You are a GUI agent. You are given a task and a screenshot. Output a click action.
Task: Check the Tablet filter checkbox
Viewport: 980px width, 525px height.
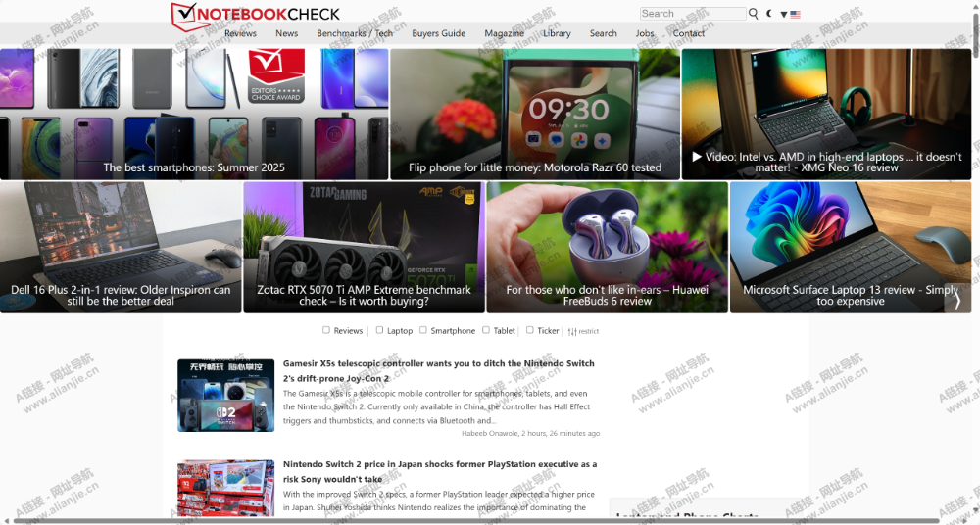tap(486, 330)
